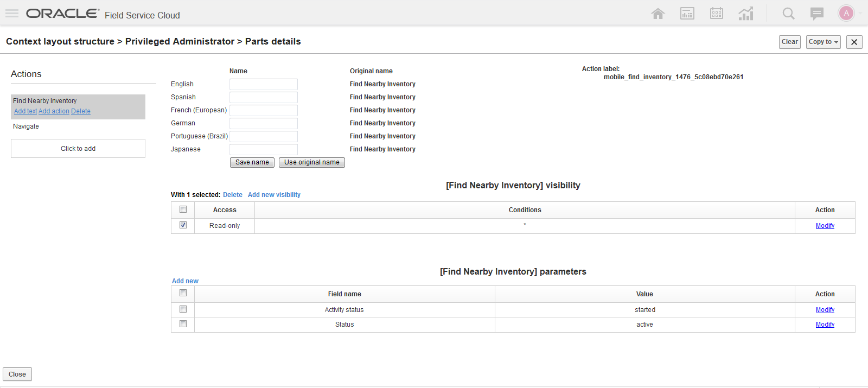Click the magnifier search icon

click(788, 14)
